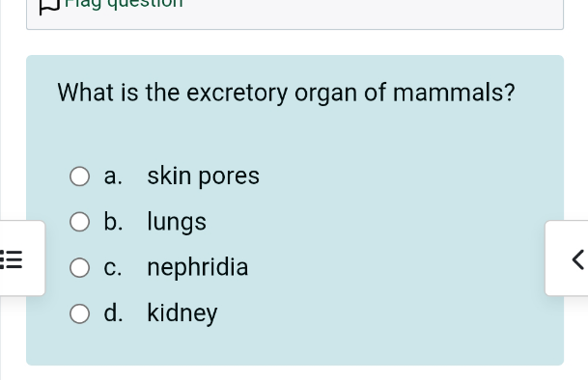
Task: Click the flag icon beside Flag question
Action: tap(49, 7)
